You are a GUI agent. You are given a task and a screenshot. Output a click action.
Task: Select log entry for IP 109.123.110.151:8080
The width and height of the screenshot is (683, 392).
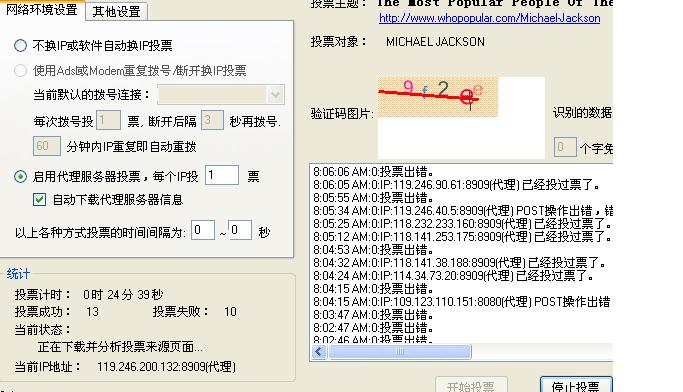[462, 302]
